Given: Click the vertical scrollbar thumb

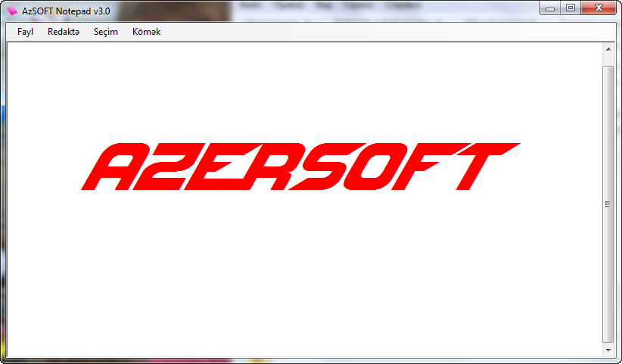Looking at the screenshot, I should (x=608, y=204).
